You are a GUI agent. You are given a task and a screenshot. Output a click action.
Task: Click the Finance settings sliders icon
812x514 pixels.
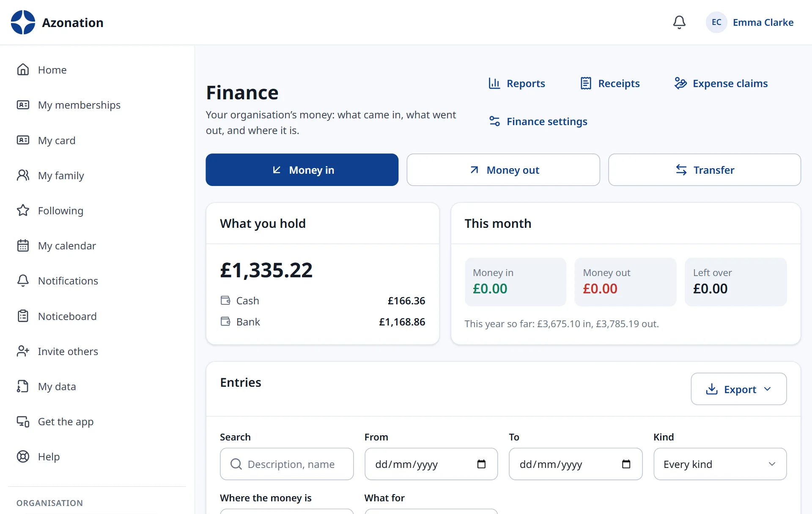(x=494, y=121)
